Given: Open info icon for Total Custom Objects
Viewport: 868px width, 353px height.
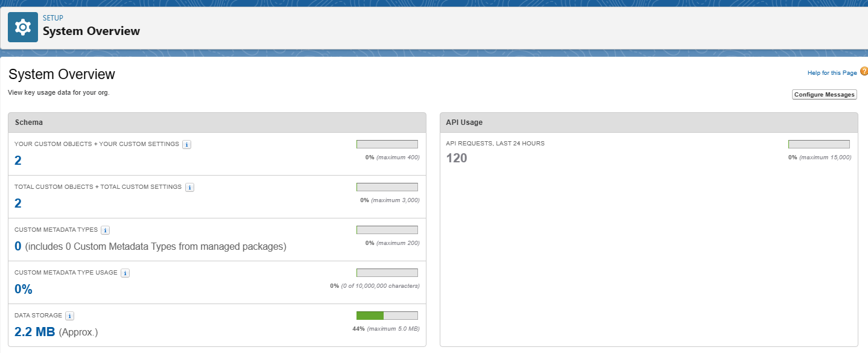Looking at the screenshot, I should click(x=189, y=188).
